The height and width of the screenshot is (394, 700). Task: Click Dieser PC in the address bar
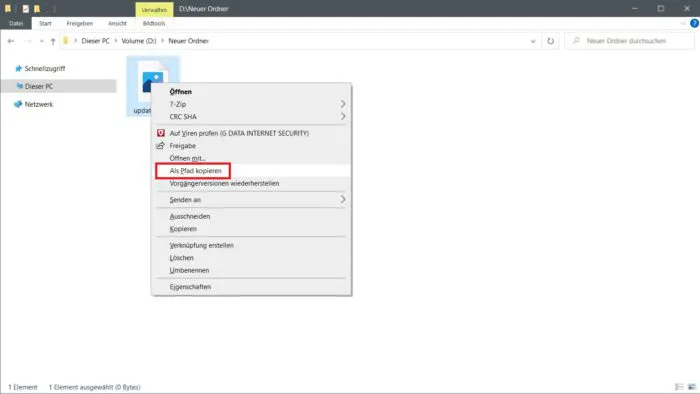tap(95, 41)
